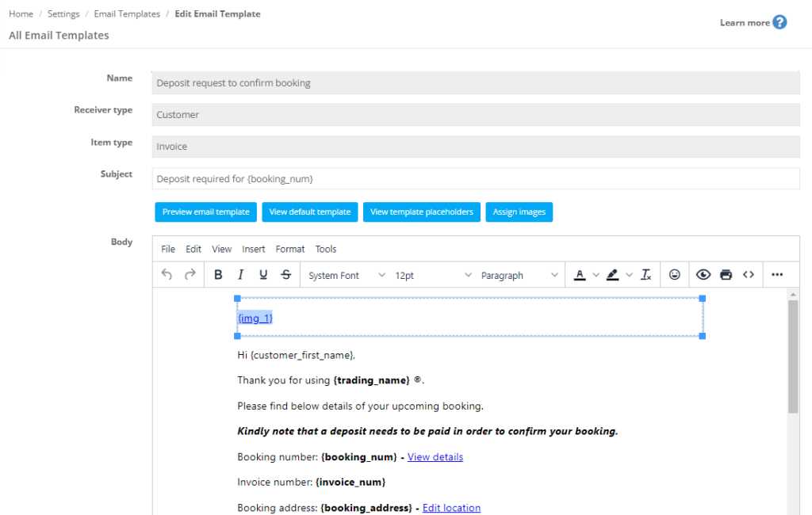This screenshot has height=515, width=812.
Task: Click View default template button
Action: (x=310, y=212)
